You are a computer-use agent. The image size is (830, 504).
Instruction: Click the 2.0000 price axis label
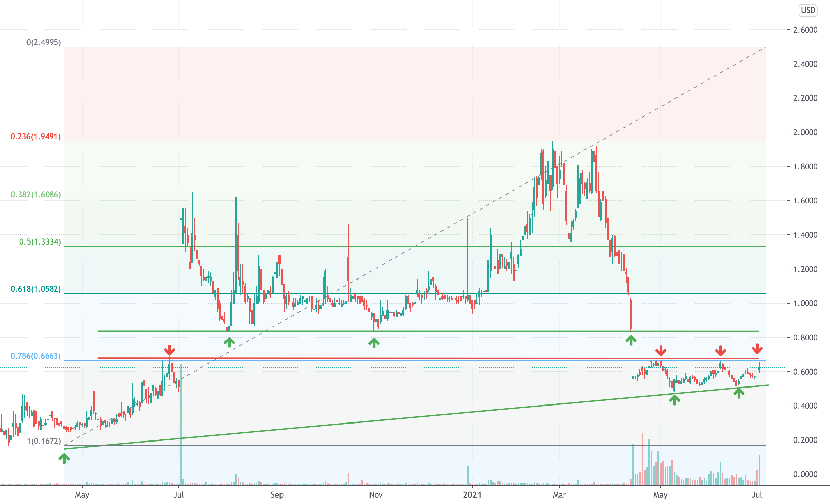click(805, 132)
